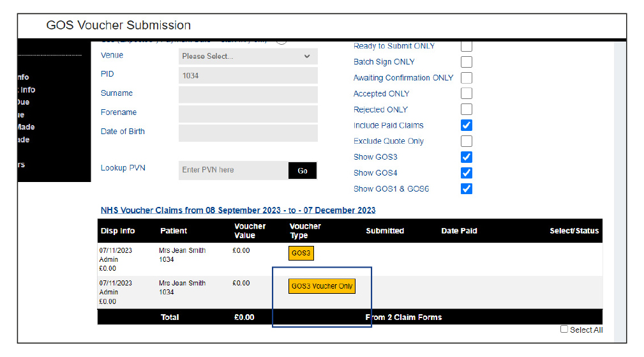Focus the Lookup PVN entry box
The width and height of the screenshot is (644, 357).
[x=233, y=171]
